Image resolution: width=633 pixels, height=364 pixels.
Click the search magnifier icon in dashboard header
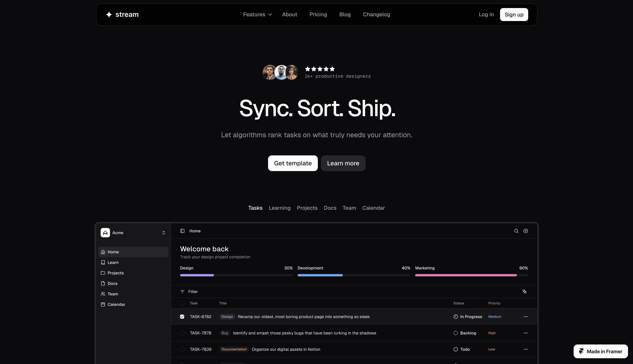click(516, 231)
